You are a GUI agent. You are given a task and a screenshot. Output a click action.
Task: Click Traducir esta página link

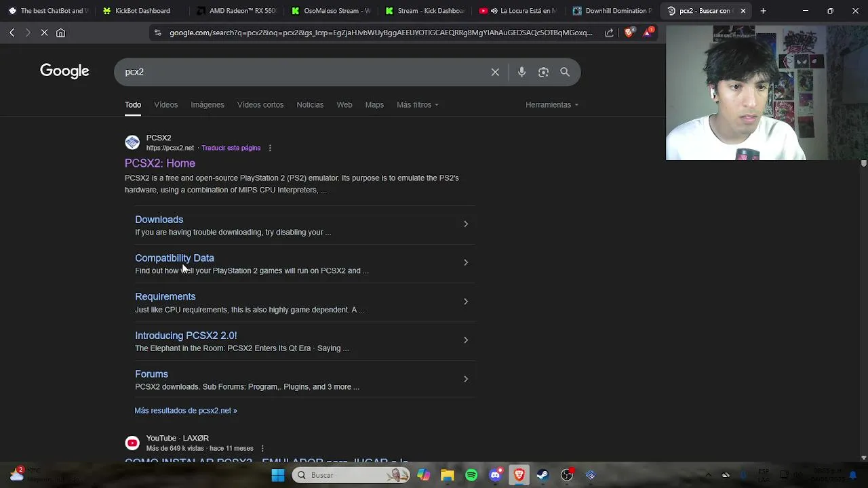pos(231,148)
